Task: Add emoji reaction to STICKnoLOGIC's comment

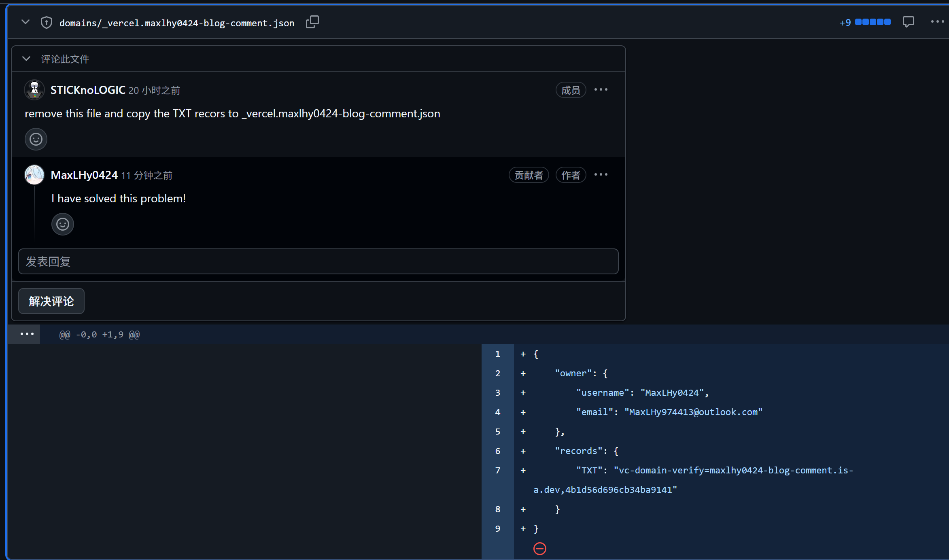Action: click(x=36, y=140)
